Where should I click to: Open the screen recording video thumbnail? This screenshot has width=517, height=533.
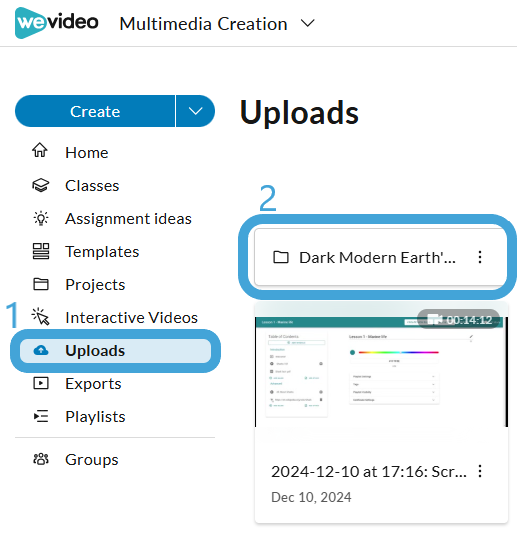tap(381, 372)
